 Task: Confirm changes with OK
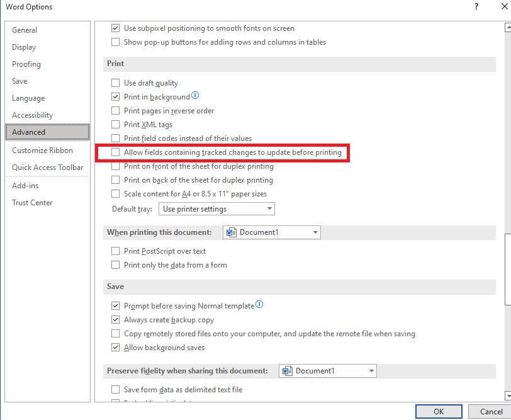click(x=439, y=411)
